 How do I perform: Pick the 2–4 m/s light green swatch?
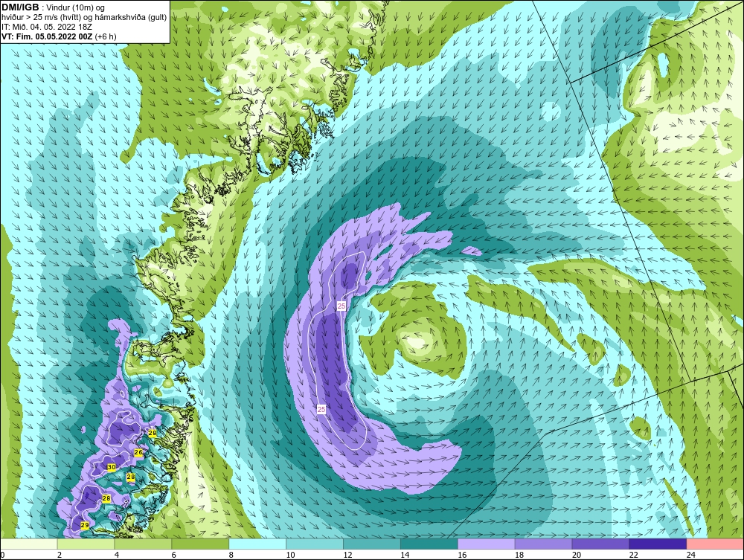pyautogui.click(x=86, y=544)
